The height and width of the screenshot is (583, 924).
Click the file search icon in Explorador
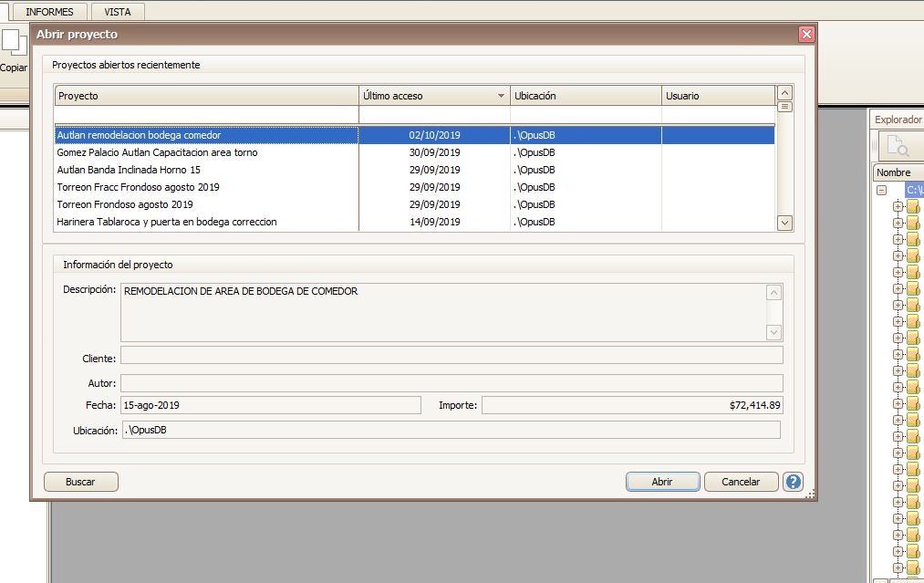click(x=898, y=146)
